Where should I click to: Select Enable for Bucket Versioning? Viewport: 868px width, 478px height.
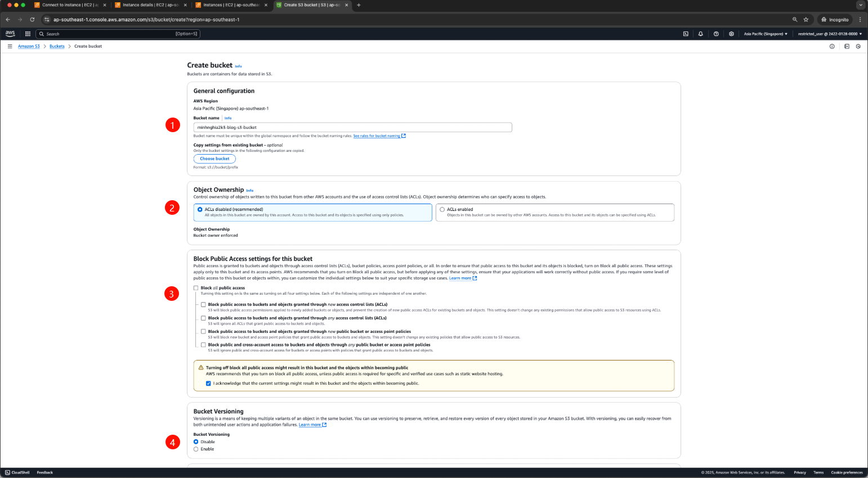point(196,449)
